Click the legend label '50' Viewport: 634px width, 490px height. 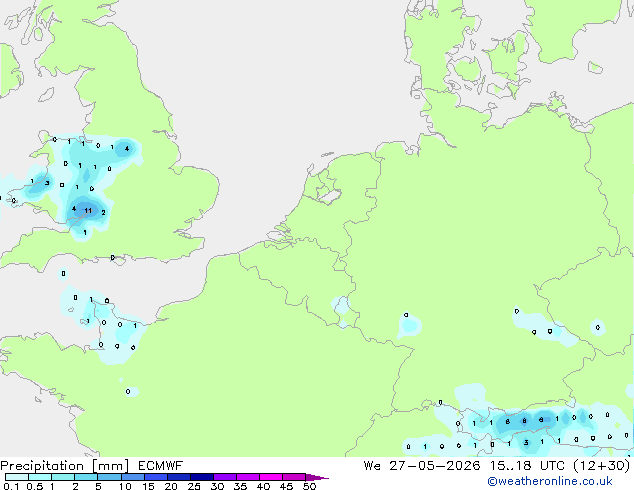(x=309, y=486)
